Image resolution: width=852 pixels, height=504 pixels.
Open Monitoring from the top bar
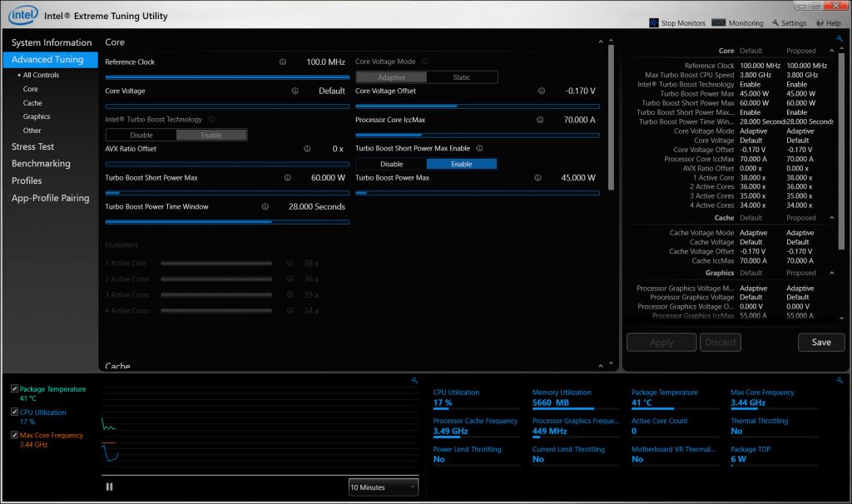click(737, 22)
